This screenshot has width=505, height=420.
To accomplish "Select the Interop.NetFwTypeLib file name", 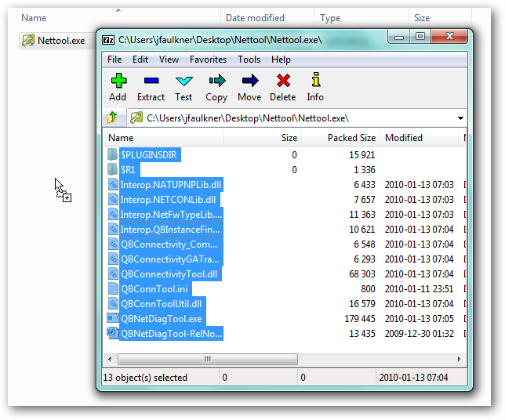I will point(171,215).
